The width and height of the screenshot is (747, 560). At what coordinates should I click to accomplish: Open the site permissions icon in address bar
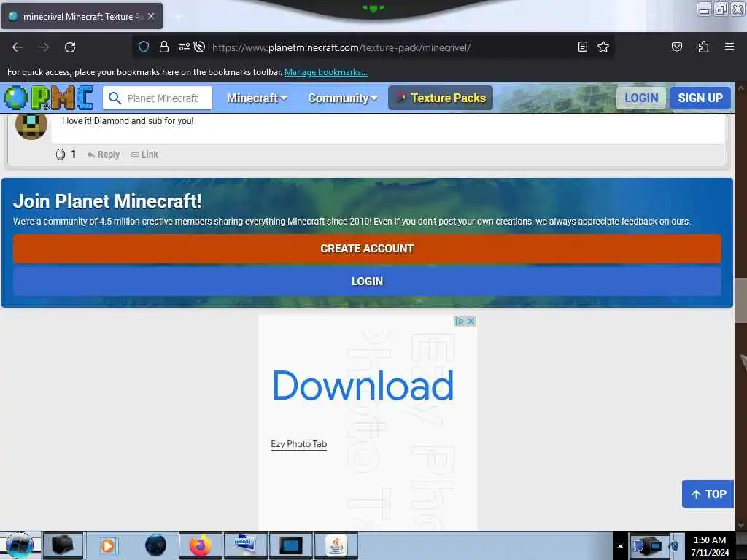point(184,47)
